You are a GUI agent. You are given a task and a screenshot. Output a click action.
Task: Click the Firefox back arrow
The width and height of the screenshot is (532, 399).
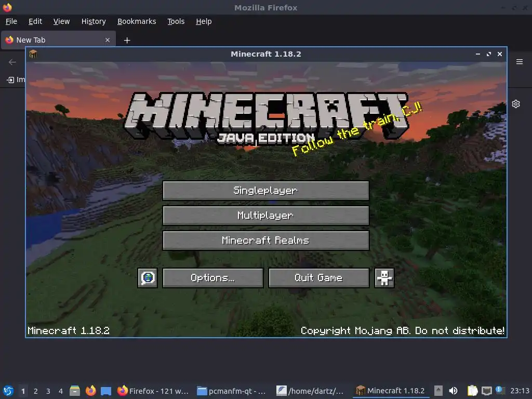(x=12, y=62)
